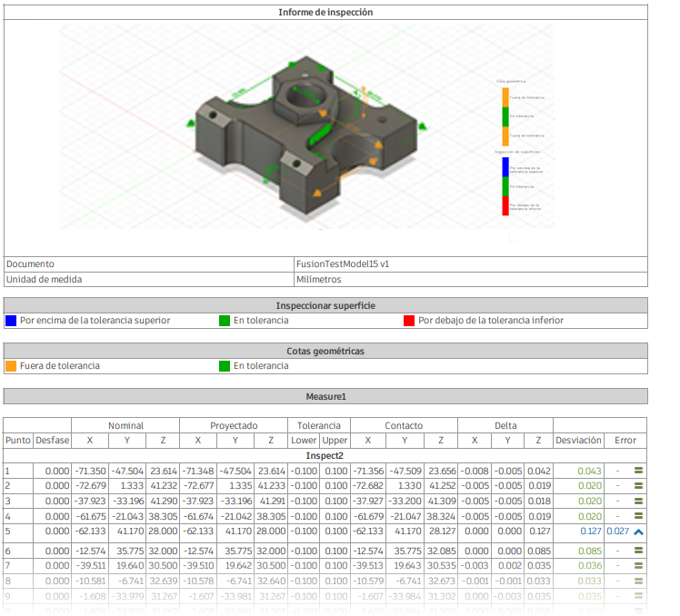The width and height of the screenshot is (680, 616).
Task: Click the 'Upper' tolerance column header
Action: (x=335, y=440)
